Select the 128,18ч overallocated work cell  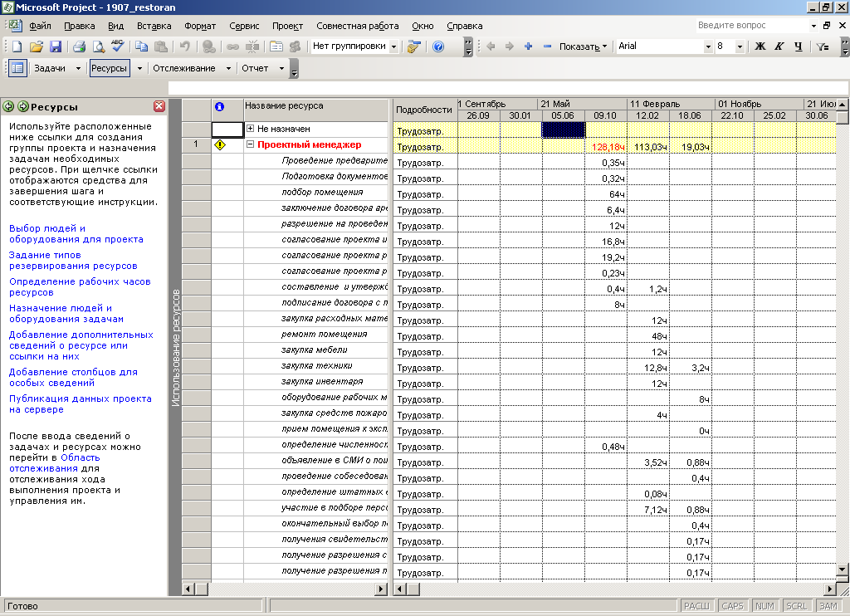point(605,147)
